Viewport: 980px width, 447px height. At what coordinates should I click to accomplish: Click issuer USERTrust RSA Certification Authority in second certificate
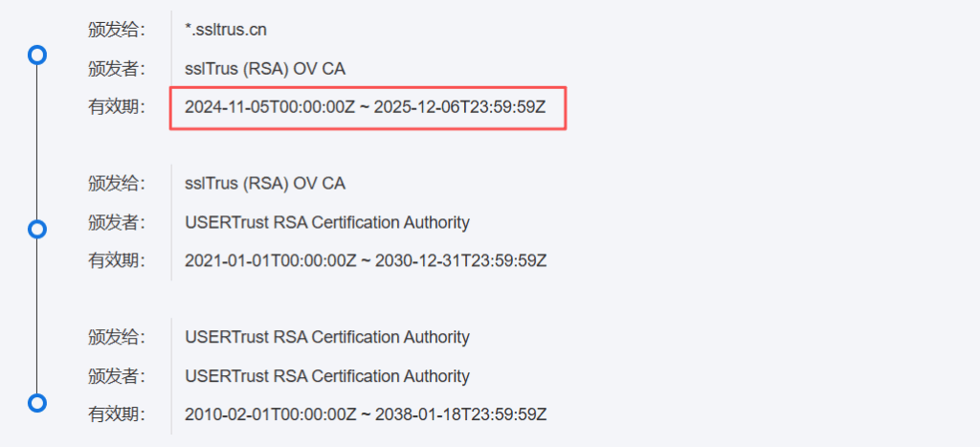(327, 222)
